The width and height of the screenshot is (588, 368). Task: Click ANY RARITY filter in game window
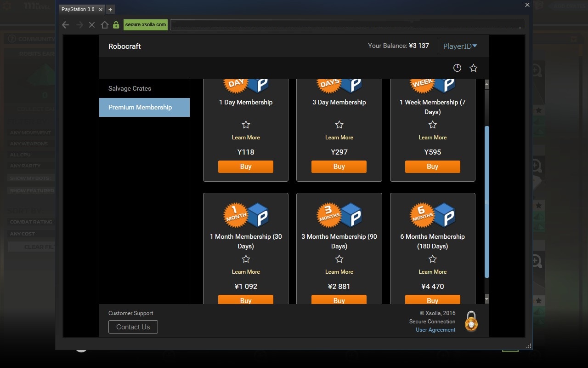[x=31, y=166]
